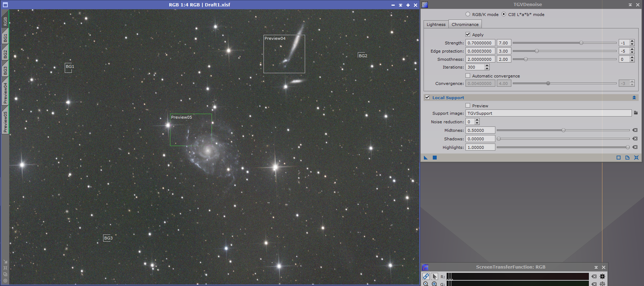Switch to the Chrominance tab
Viewport: 644px width, 286px height.
pyautogui.click(x=465, y=25)
